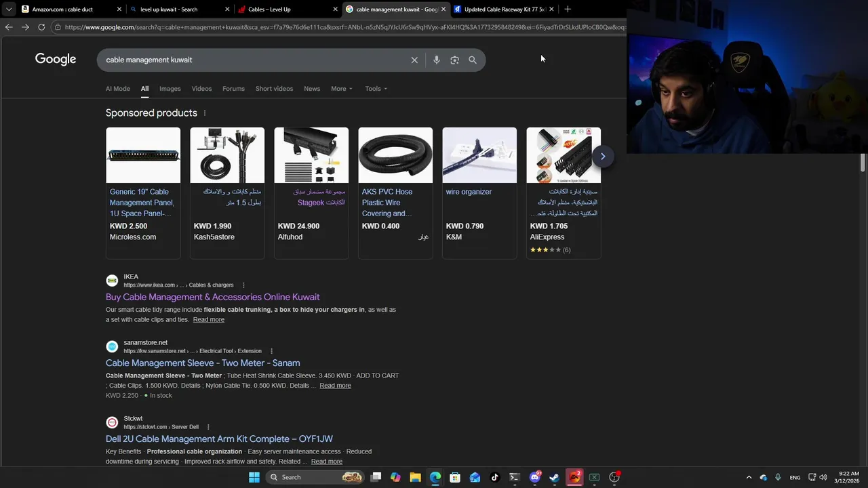Click Read more under IKEA result
The width and height of the screenshot is (868, 488).
click(208, 320)
